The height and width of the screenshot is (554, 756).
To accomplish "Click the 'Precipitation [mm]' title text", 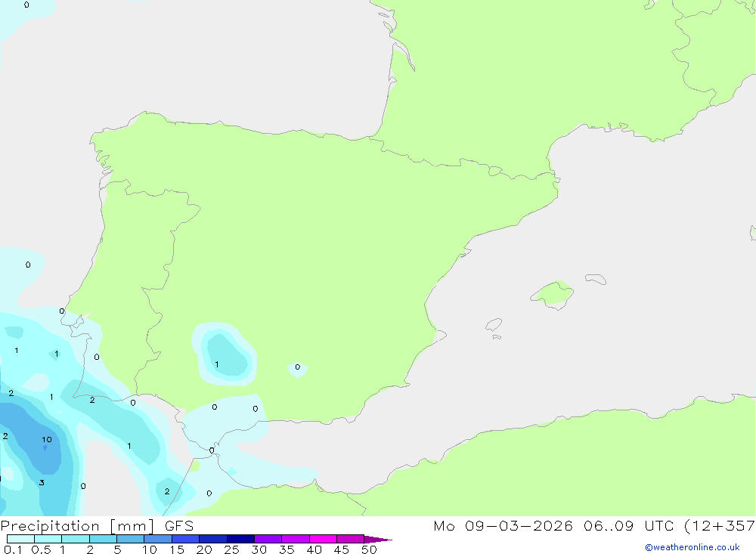I will click(77, 525).
